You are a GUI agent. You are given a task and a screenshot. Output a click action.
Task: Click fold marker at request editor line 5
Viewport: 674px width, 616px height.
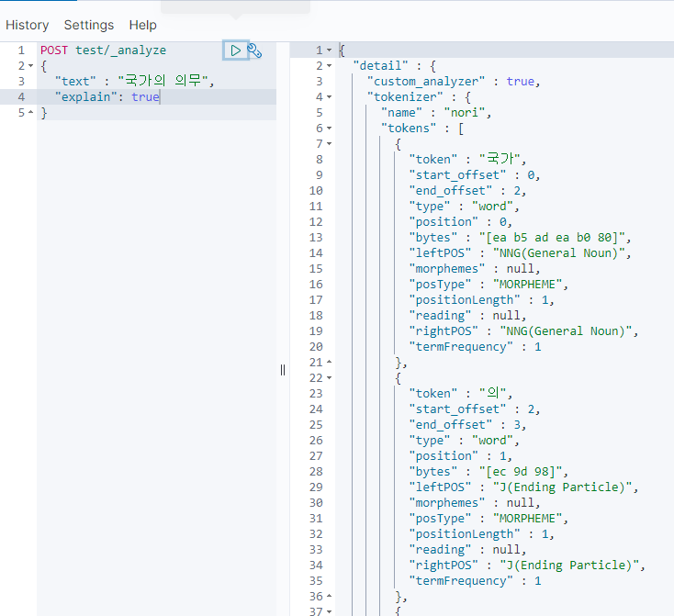31,113
